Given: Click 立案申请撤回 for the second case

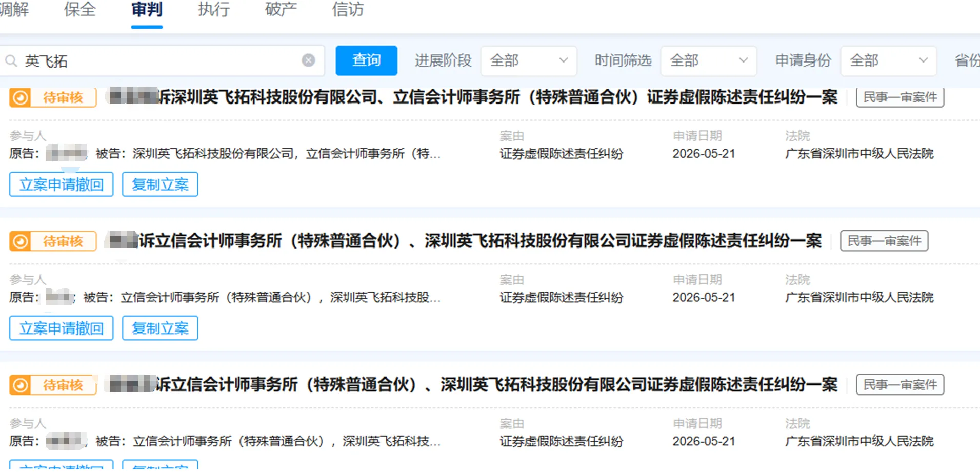Looking at the screenshot, I should click(62, 328).
